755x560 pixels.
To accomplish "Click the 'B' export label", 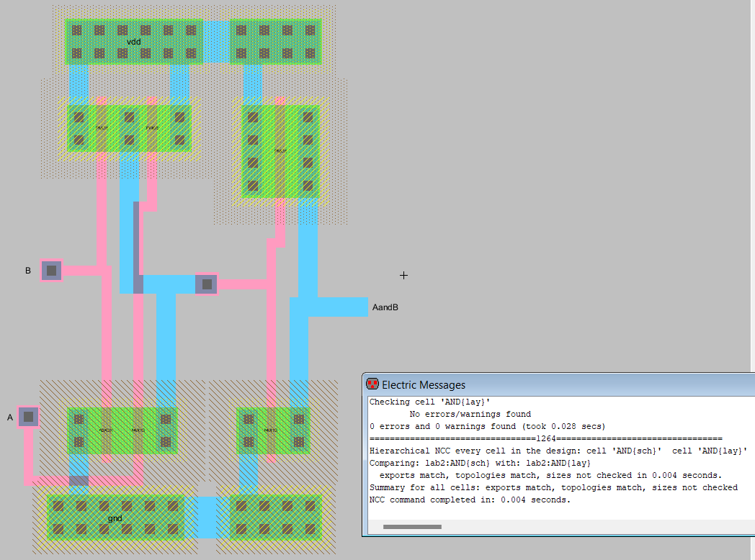I will click(28, 271).
